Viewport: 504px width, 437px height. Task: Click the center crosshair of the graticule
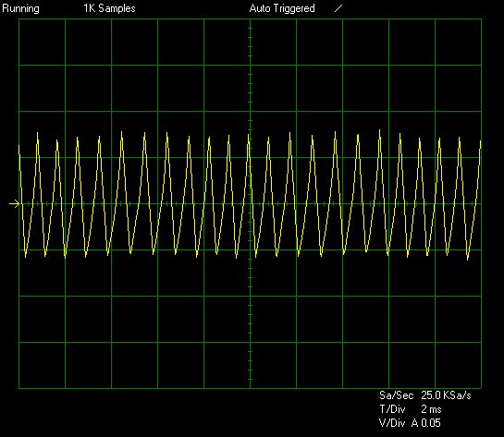pyautogui.click(x=250, y=203)
